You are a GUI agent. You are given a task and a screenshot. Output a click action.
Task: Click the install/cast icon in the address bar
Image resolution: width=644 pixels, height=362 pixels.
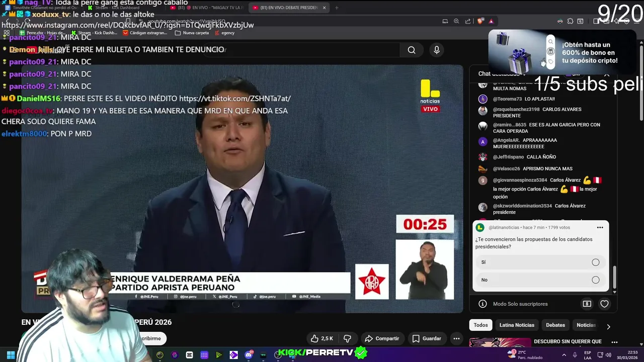tap(445, 21)
